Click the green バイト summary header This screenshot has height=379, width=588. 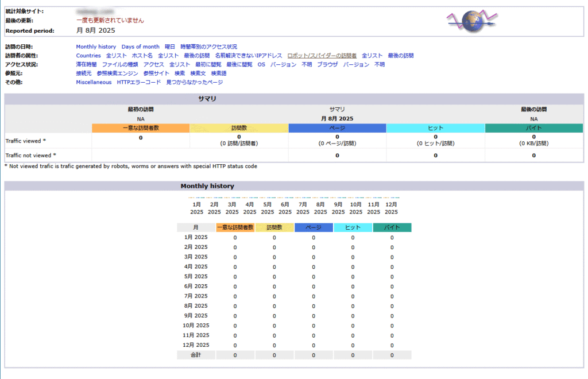[x=533, y=128]
